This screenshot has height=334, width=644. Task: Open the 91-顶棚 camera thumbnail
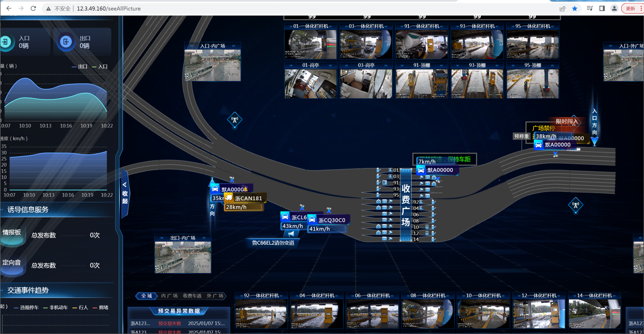tap(422, 84)
